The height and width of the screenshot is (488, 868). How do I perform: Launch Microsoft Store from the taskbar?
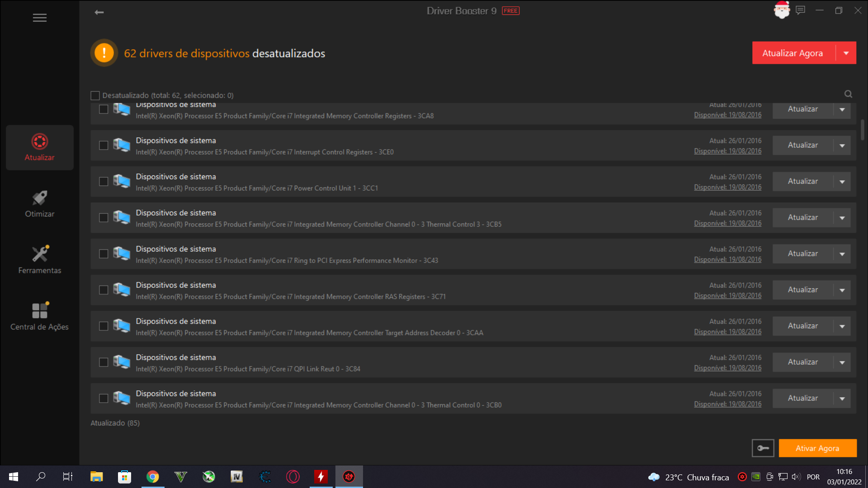click(x=124, y=477)
